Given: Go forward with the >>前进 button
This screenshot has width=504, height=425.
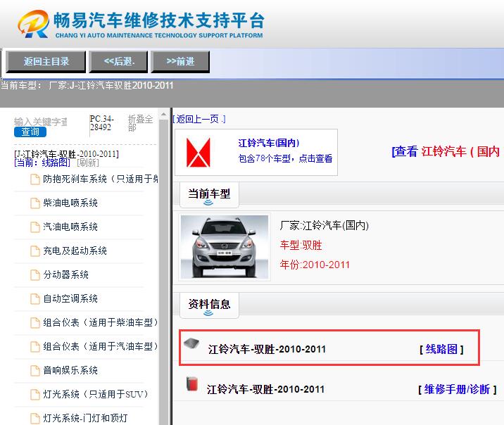Looking at the screenshot, I should pos(180,62).
